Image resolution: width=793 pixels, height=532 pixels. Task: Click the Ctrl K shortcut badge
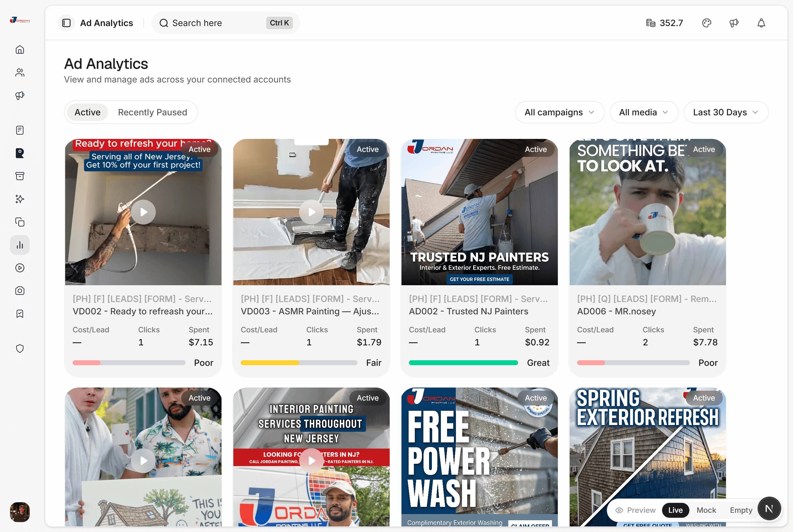click(279, 23)
